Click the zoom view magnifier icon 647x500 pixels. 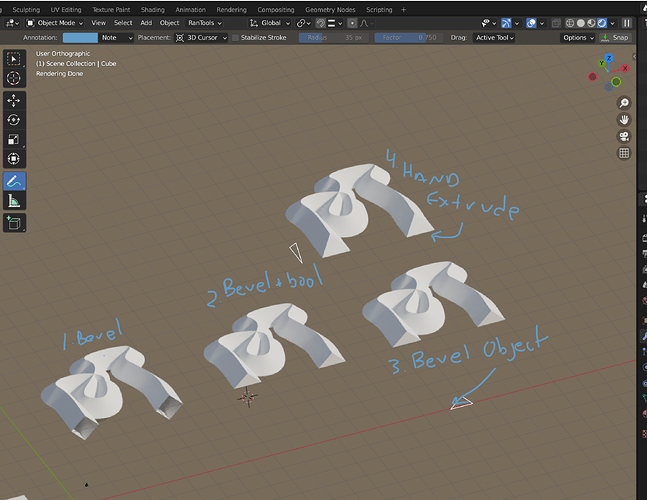point(624,103)
